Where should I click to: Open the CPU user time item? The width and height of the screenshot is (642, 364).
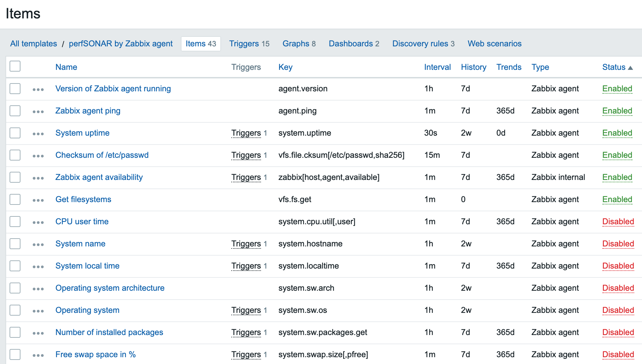tap(82, 222)
